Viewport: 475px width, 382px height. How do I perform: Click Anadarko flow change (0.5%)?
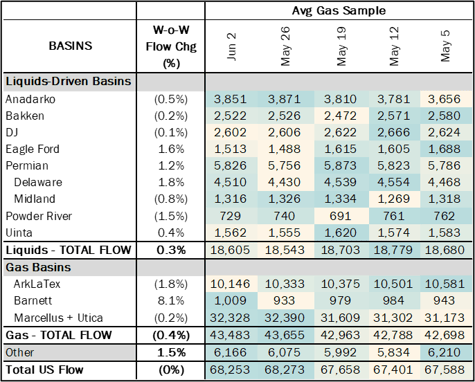171,99
